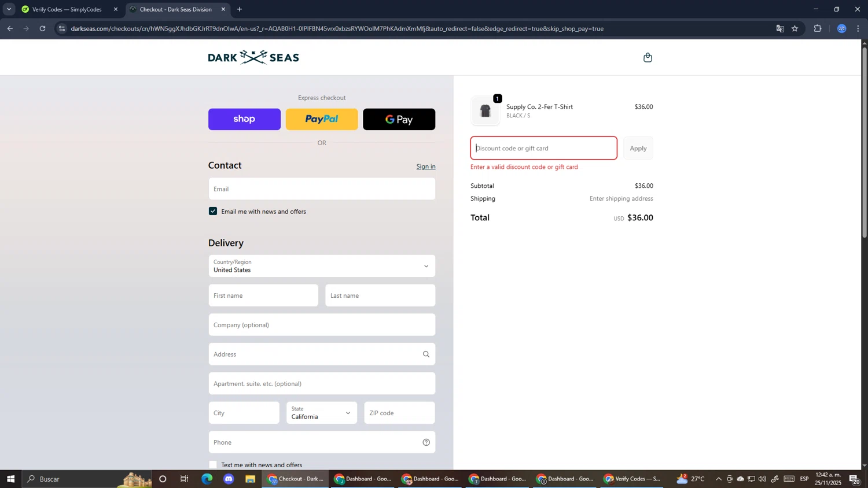Screen dimensions: 868x488
Task: Go back to previous page
Action: 10,28
